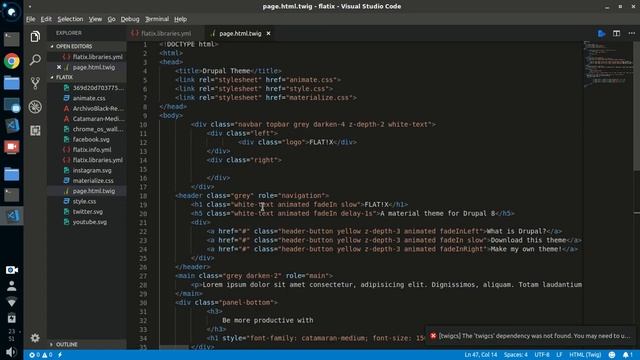The width and height of the screenshot is (640, 360).
Task: Select the page.html.twig editor tab
Action: (x=240, y=33)
